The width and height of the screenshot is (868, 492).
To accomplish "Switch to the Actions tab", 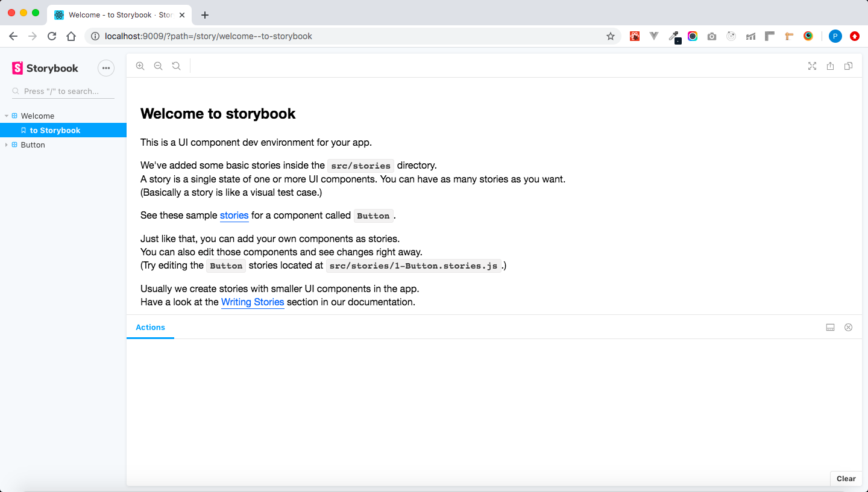I will point(150,327).
